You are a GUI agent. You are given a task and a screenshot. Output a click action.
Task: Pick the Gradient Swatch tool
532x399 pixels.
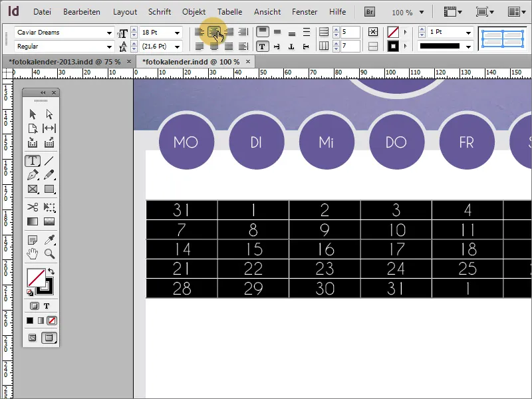(x=33, y=221)
